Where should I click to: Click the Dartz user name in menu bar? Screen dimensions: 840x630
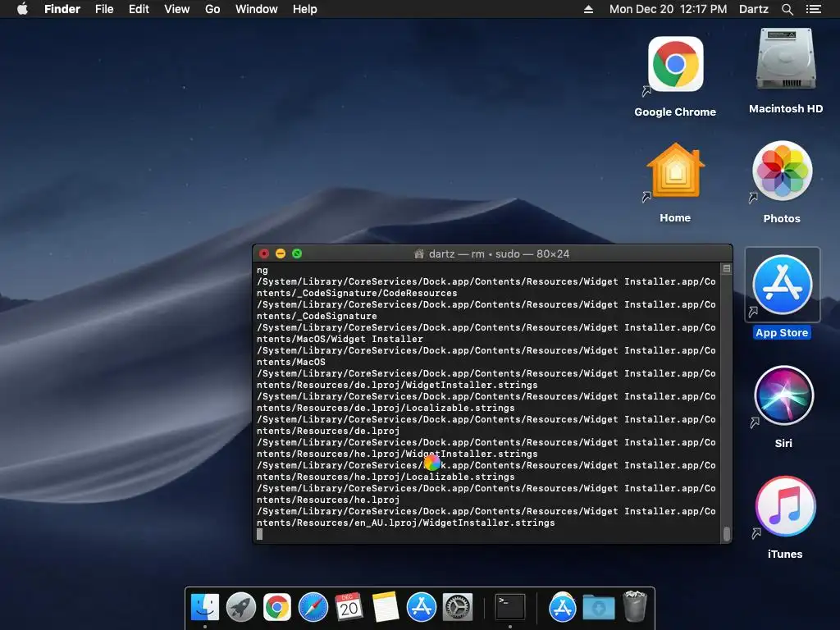(753, 9)
